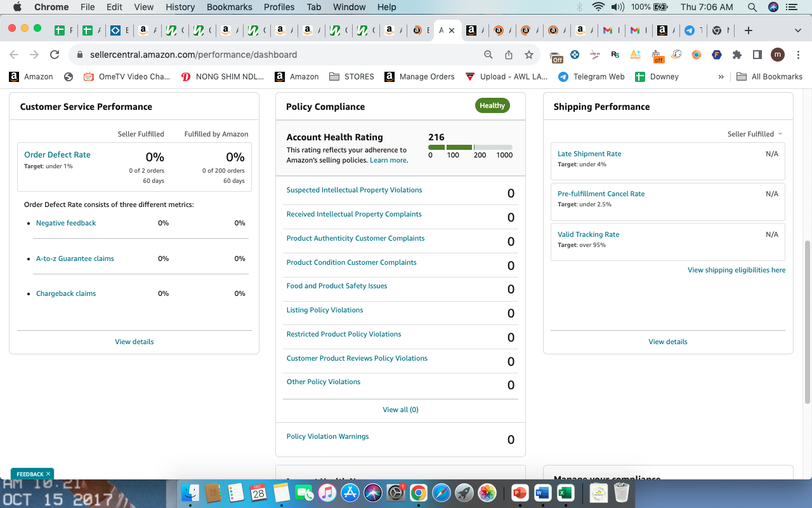Open Policy Violation Warnings link
The image size is (812, 508).
[327, 436]
